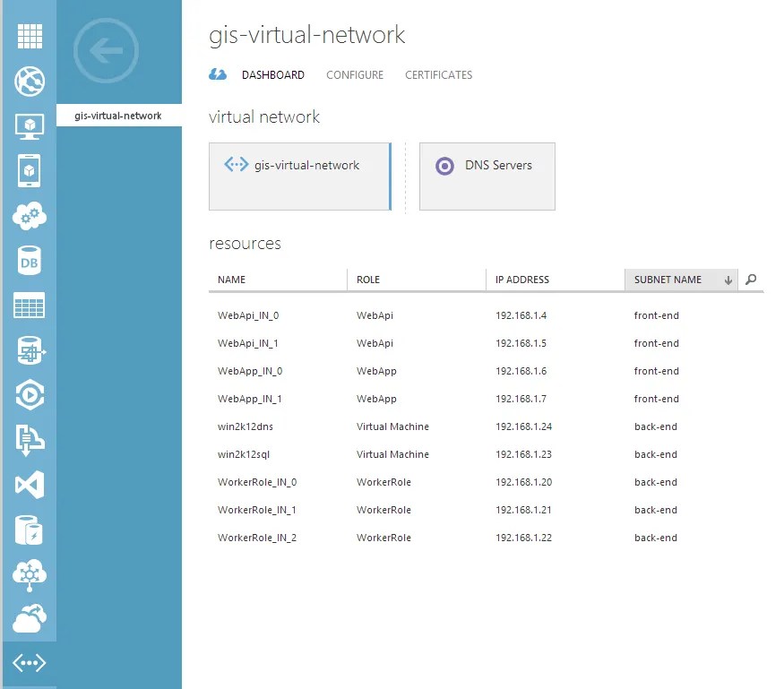Screen dimensions: 784x689
Task: Sort by the IP ADDRESS column header
Action: point(555,280)
